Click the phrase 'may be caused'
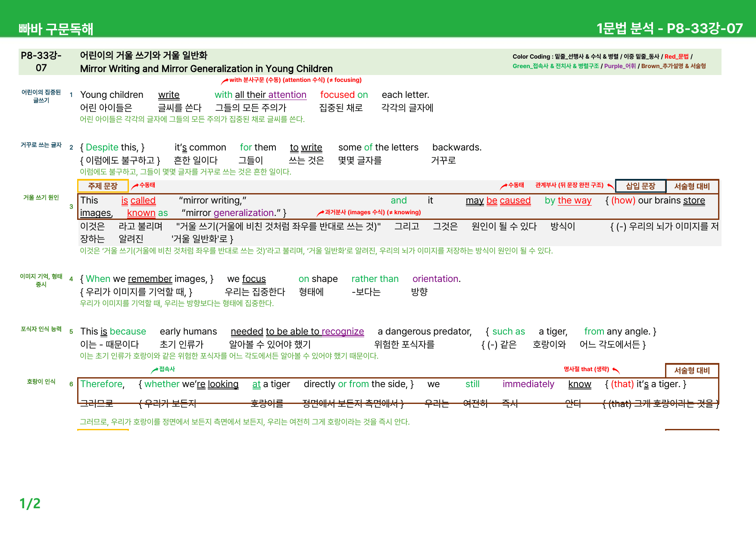Screen dimensions: 756x535 pos(498,200)
